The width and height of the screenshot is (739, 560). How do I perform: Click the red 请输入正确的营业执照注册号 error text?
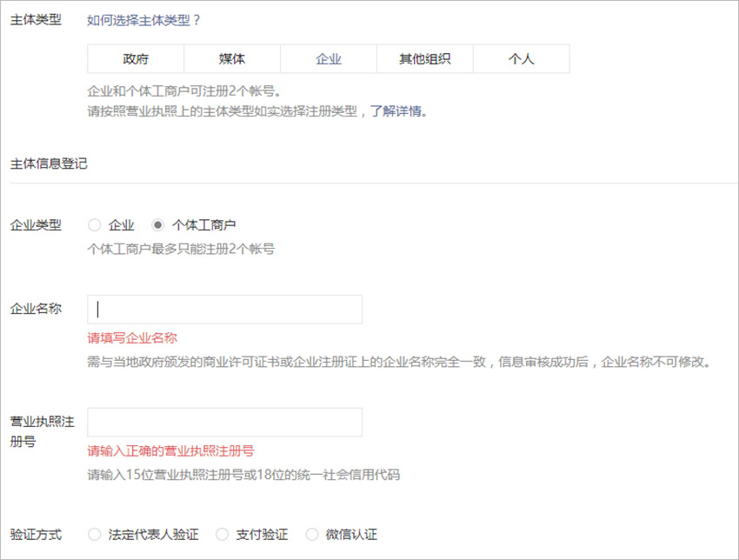170,451
